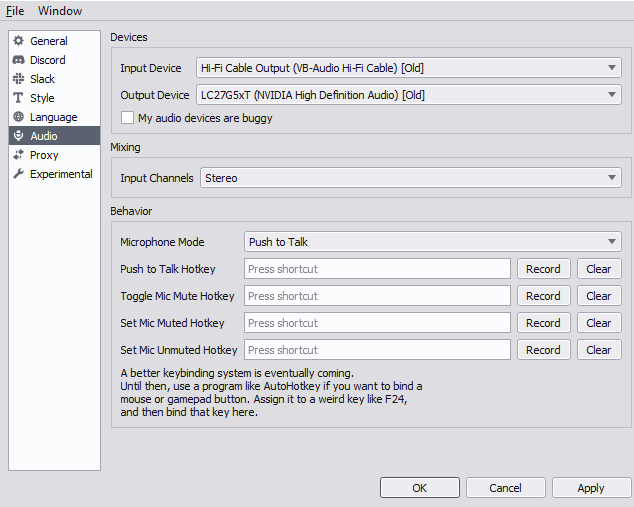Viewport: 634px width, 507px height.
Task: Click the Proxy arrows icon
Action: pyautogui.click(x=19, y=155)
